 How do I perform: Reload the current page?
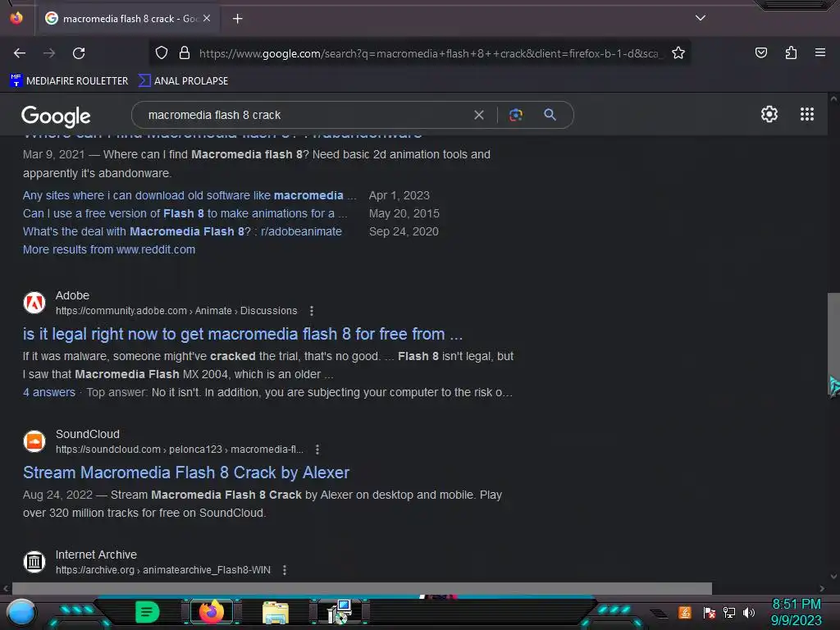pyautogui.click(x=79, y=53)
